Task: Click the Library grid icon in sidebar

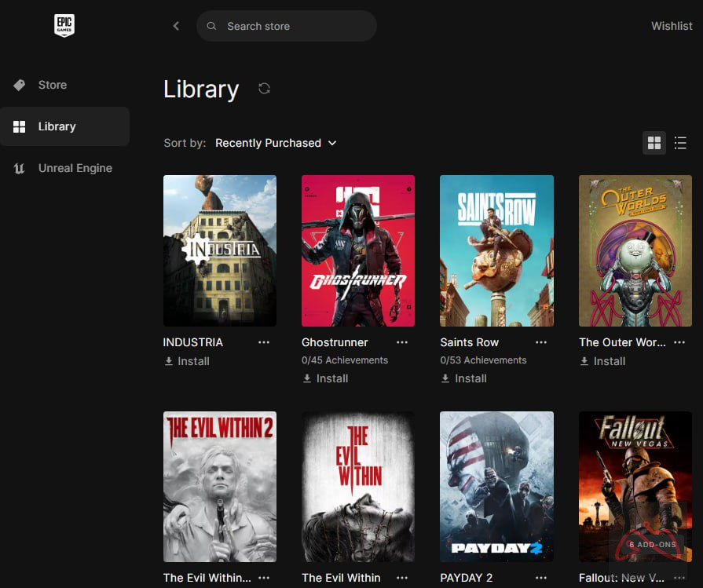Action: pos(20,126)
